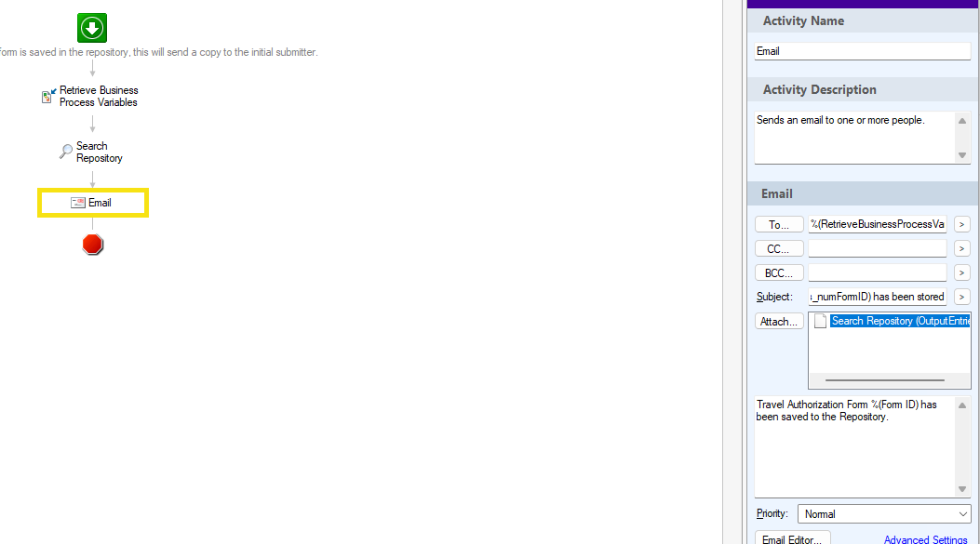Open token menu arrow beside CC field
The image size is (980, 544).
(x=962, y=248)
